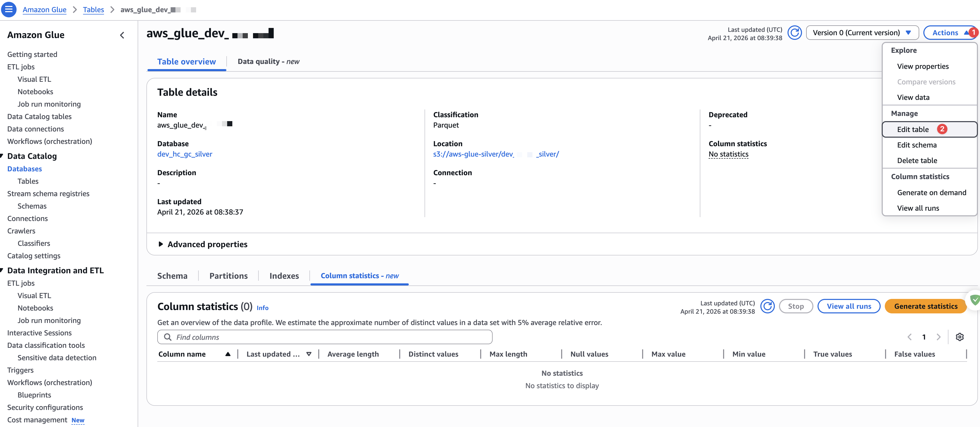The image size is (980, 427).
Task: Sort by Last updated column arrow
Action: (x=309, y=354)
